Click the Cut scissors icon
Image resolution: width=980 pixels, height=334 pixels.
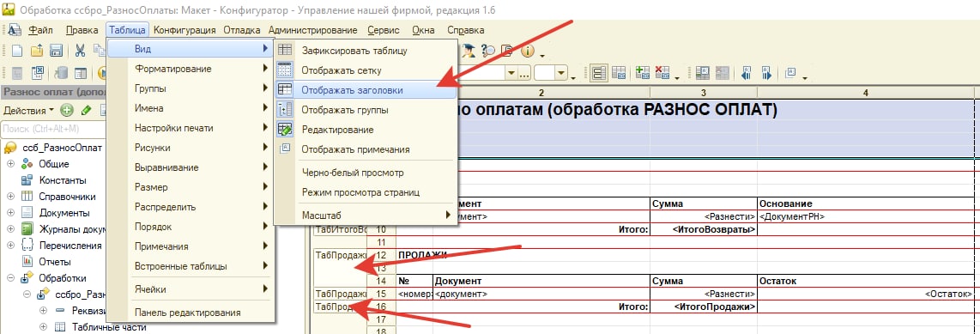[x=81, y=51]
